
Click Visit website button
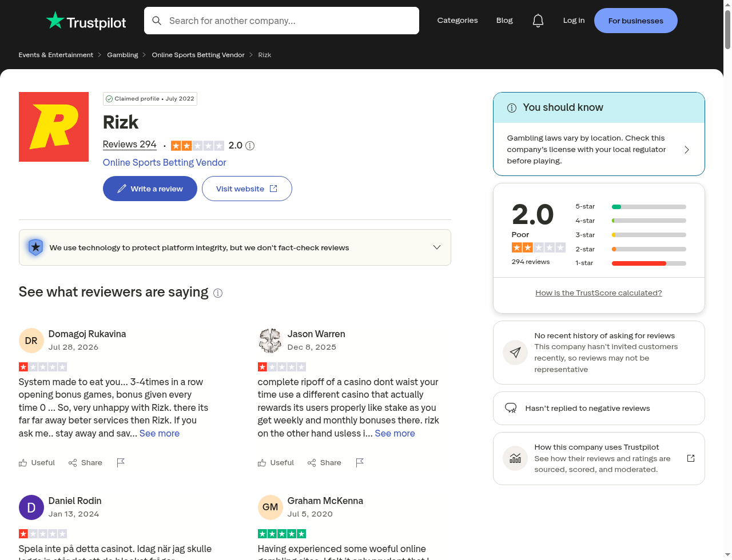tap(247, 189)
